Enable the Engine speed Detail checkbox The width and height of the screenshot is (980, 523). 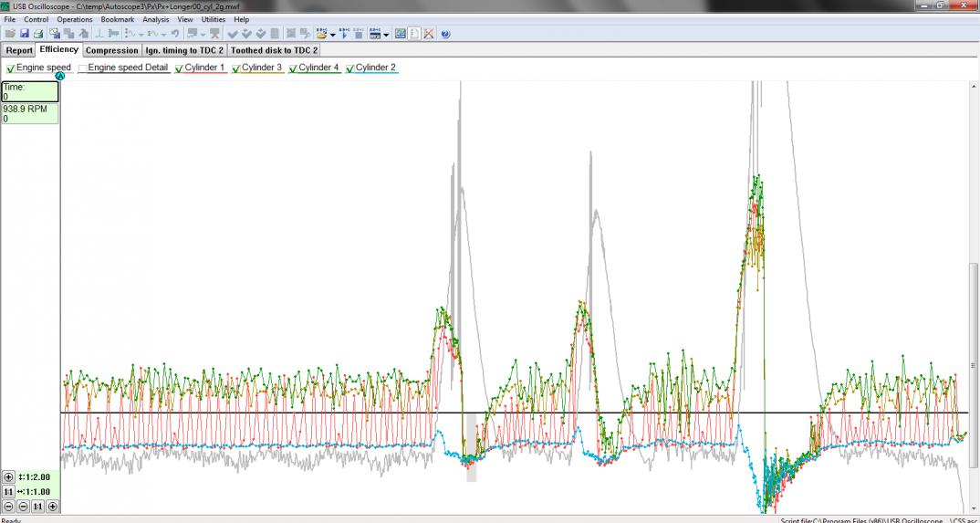(x=83, y=68)
